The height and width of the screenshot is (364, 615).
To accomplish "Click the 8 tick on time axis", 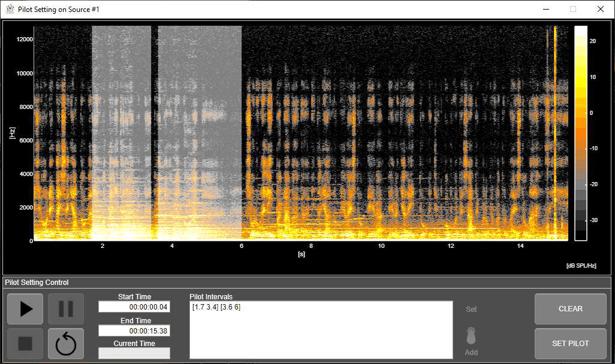I will [x=311, y=245].
